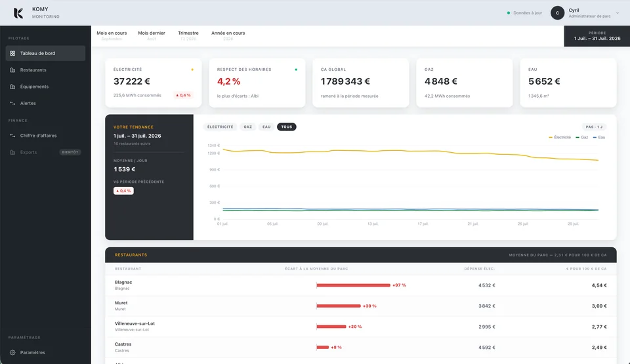Click the Alertes sidebar icon
The image size is (630, 364).
(x=12, y=103)
